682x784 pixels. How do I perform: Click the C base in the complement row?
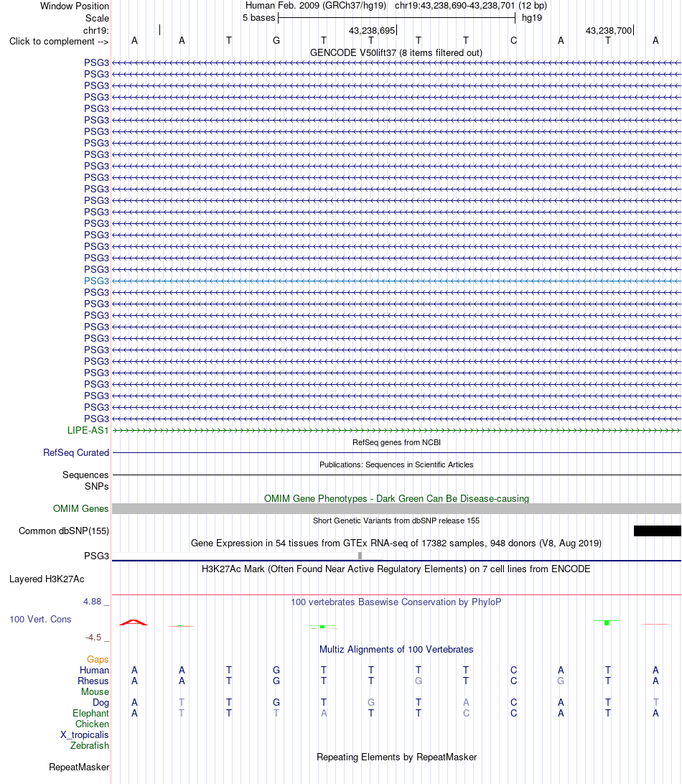click(x=513, y=40)
